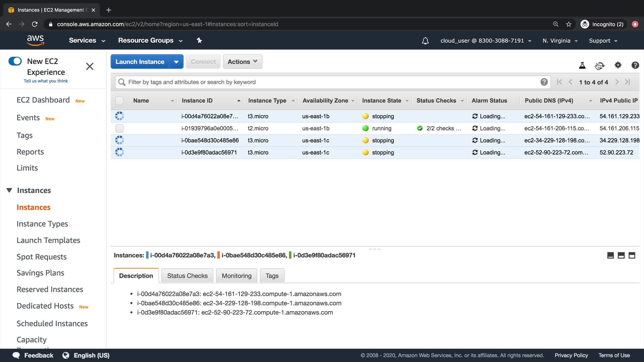The height and width of the screenshot is (362, 644).
Task: Toggle the New EC2 Experience switch
Action: (15, 61)
